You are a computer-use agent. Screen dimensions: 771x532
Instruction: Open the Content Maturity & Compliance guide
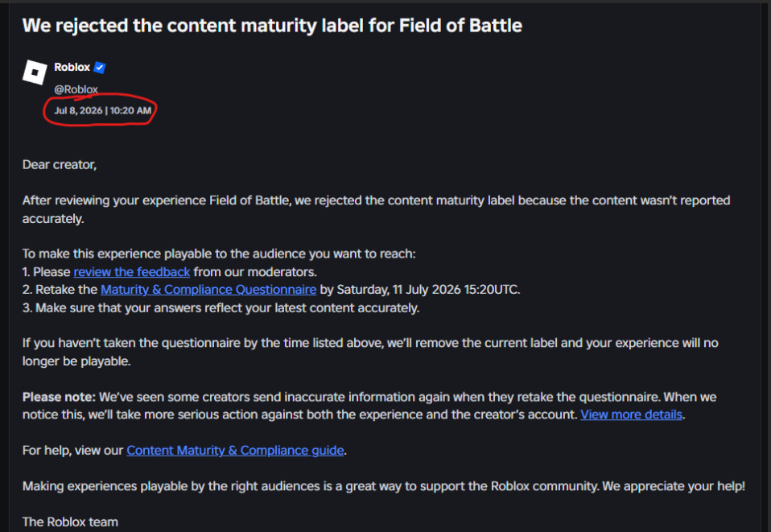(235, 451)
